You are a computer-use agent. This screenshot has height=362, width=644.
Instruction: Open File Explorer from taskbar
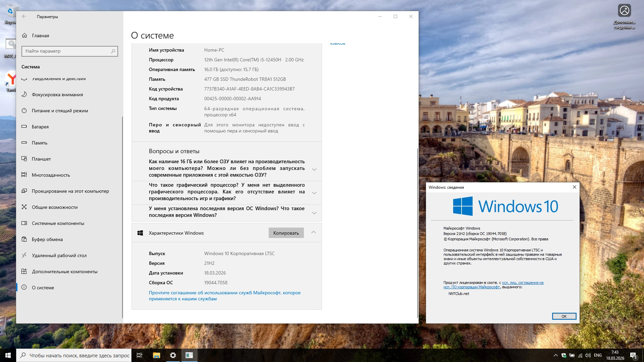tap(156, 355)
